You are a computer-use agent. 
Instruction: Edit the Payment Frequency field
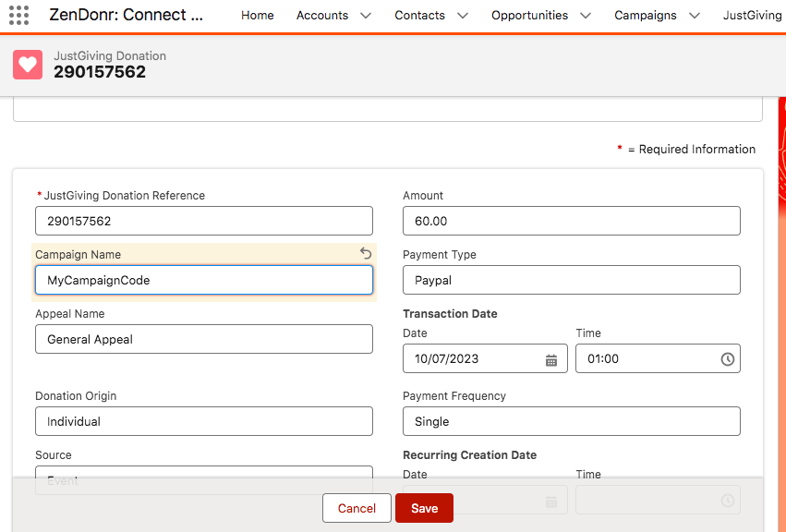coord(572,421)
